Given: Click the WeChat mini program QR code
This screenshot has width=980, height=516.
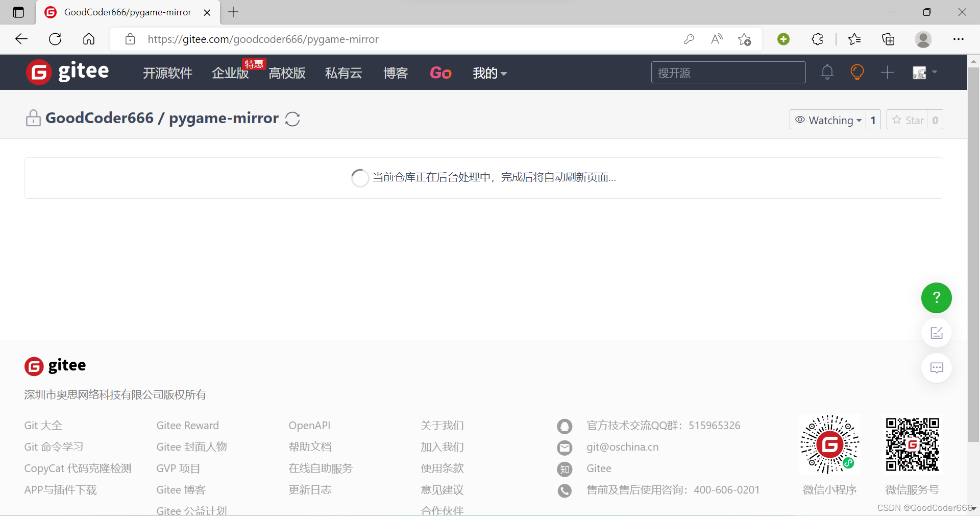Looking at the screenshot, I should 829,444.
